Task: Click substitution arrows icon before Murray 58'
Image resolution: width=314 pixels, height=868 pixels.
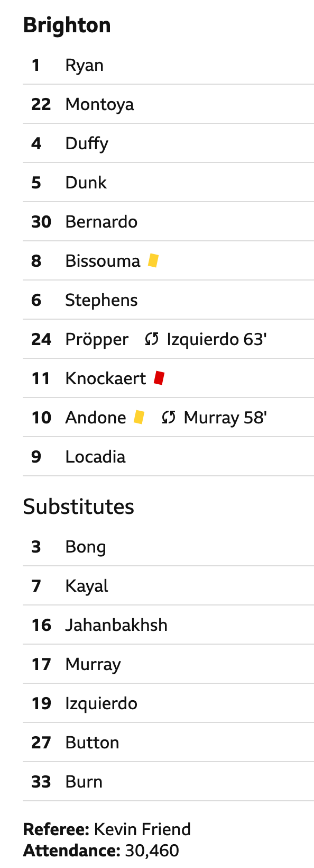Action: pos(169,417)
